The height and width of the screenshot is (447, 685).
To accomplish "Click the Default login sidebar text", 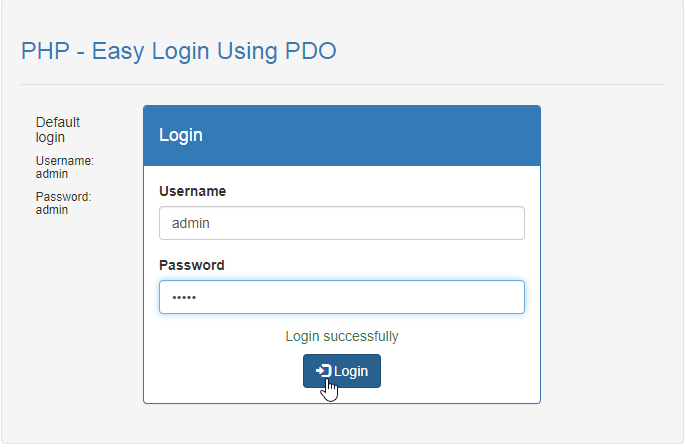I will tap(58, 130).
